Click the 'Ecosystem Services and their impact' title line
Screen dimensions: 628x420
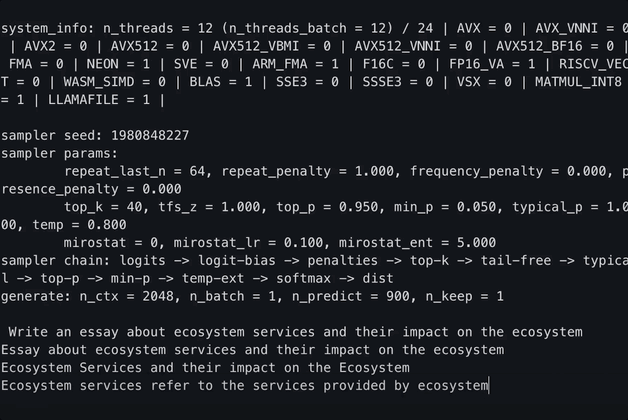(x=205, y=368)
